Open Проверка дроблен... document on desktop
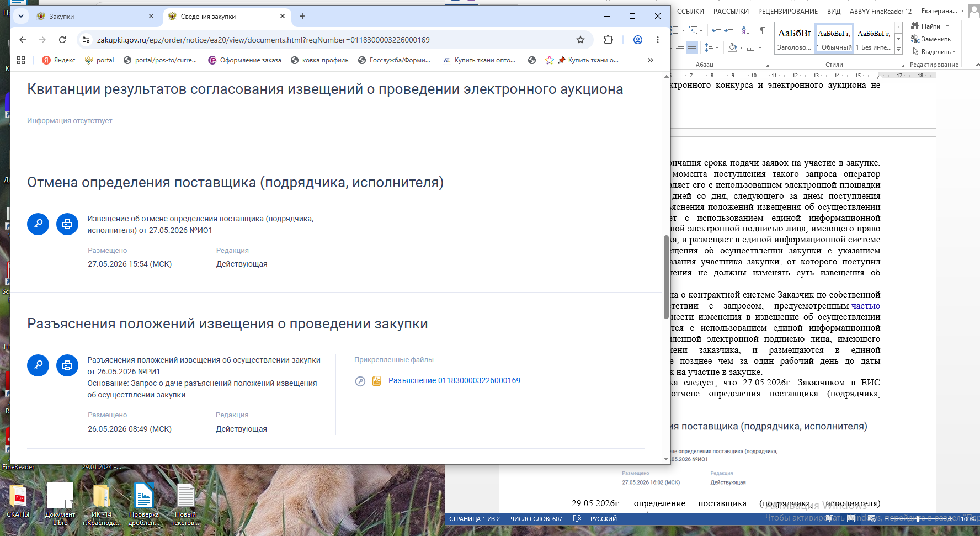Viewport: 980px width, 536px height. [144, 503]
